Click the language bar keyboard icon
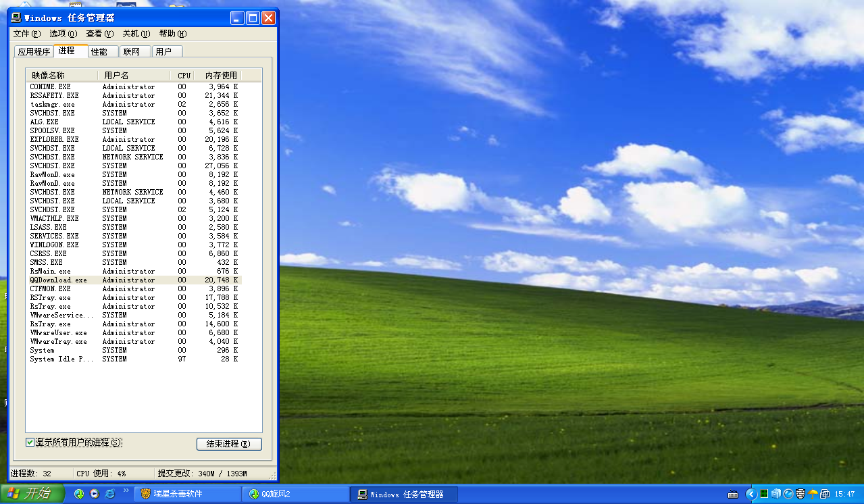 733,495
